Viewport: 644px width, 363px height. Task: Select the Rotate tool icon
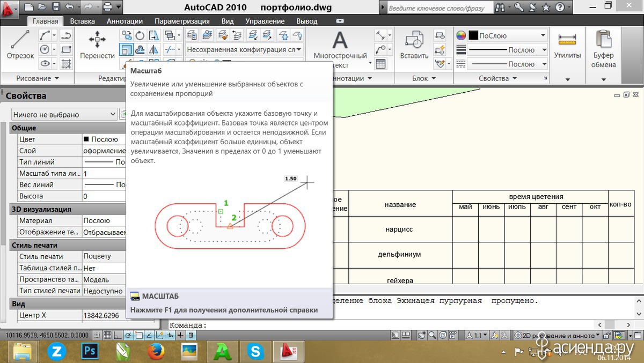(x=140, y=36)
